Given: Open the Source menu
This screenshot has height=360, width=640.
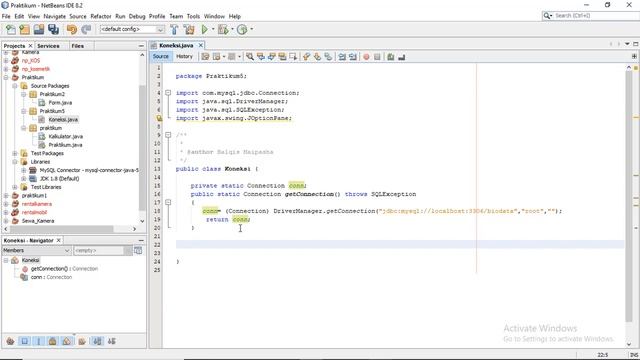Looking at the screenshot, I should pos(78,16).
